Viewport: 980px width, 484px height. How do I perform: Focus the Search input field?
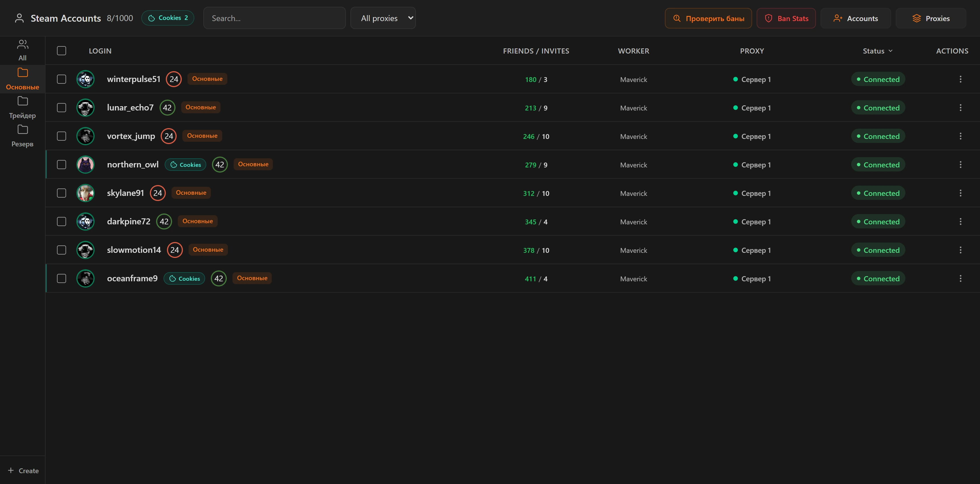(274, 18)
